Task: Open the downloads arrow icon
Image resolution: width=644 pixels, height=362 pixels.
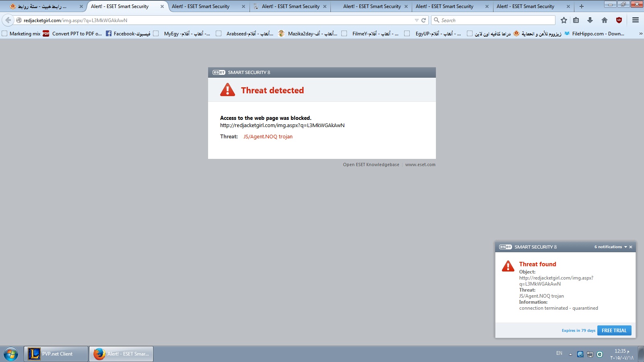Action: point(590,20)
